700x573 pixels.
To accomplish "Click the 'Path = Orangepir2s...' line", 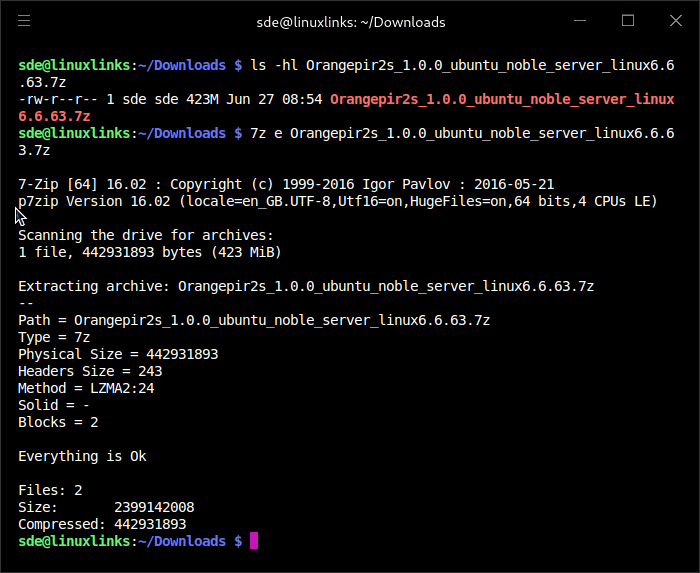I will [254, 320].
